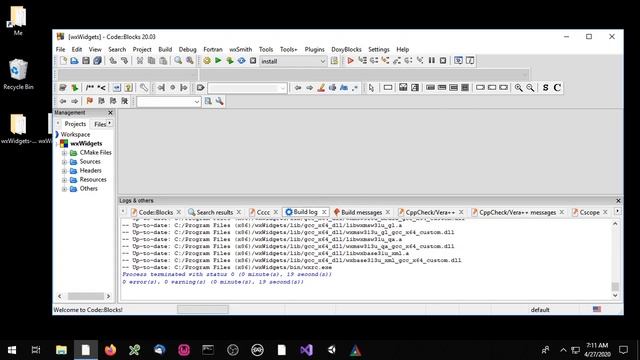The width and height of the screenshot is (640, 360).
Task: Open the Settings menu
Action: tap(379, 49)
